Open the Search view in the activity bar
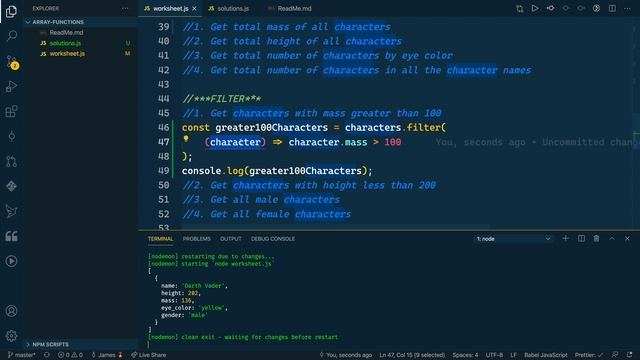 point(11,36)
